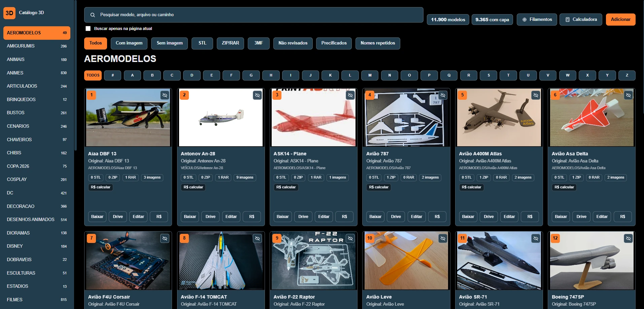Click the 3D catalog logo icon
Screen dimensions: 644x309
coord(9,13)
